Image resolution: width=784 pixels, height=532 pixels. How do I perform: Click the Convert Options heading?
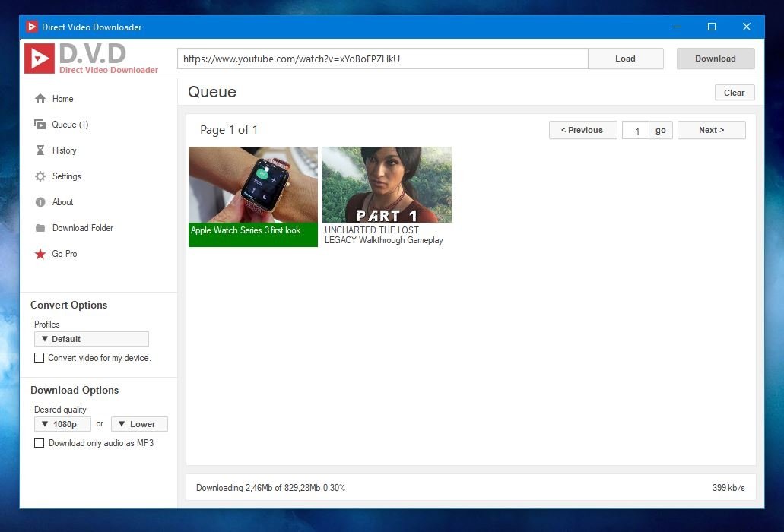point(69,305)
